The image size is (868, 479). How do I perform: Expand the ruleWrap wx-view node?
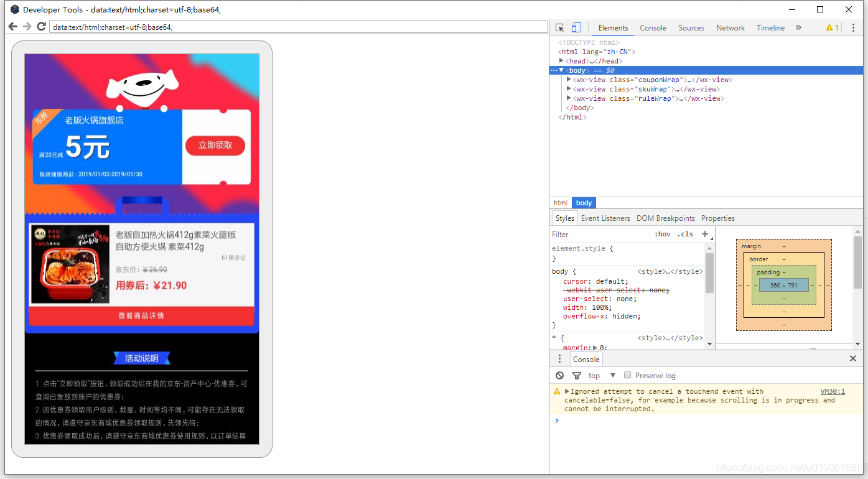[569, 98]
